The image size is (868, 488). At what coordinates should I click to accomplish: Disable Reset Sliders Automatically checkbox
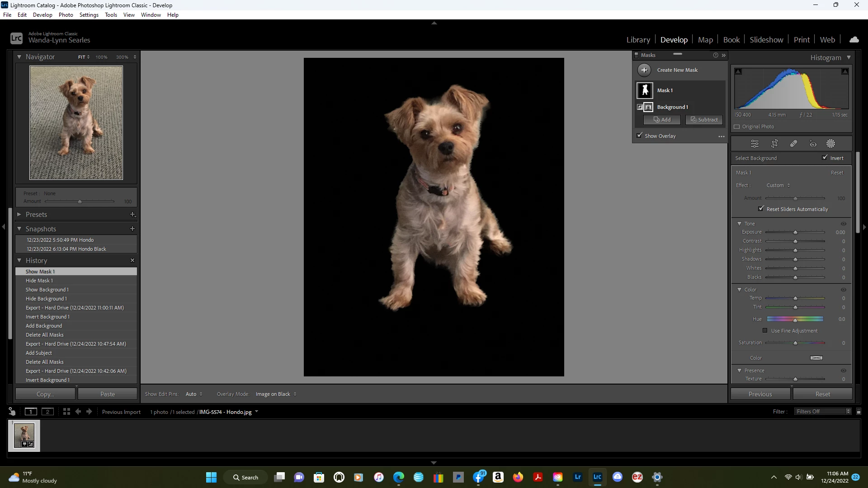point(761,209)
